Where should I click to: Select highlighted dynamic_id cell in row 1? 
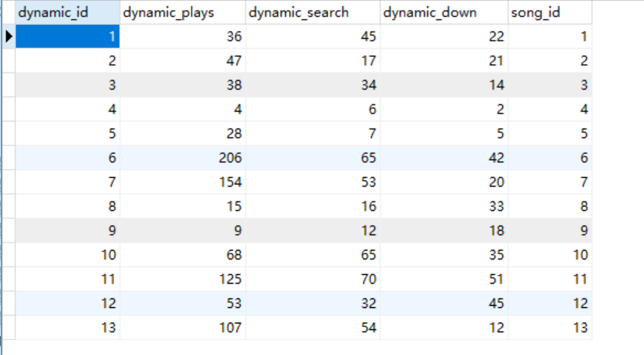(x=68, y=37)
